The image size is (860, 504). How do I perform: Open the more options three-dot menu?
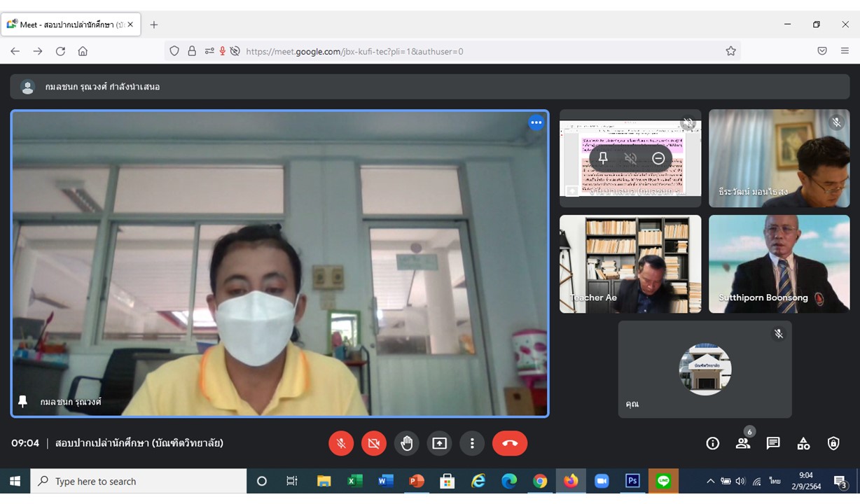click(x=472, y=443)
